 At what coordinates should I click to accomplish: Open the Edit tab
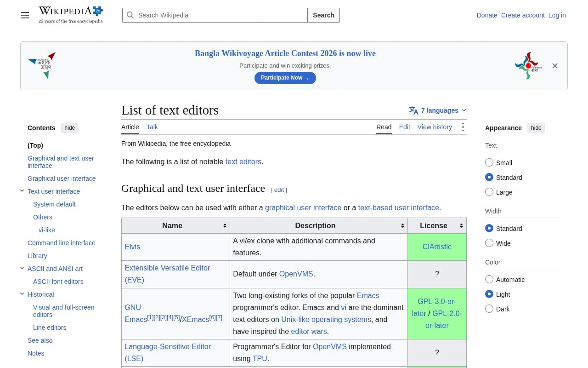[404, 127]
